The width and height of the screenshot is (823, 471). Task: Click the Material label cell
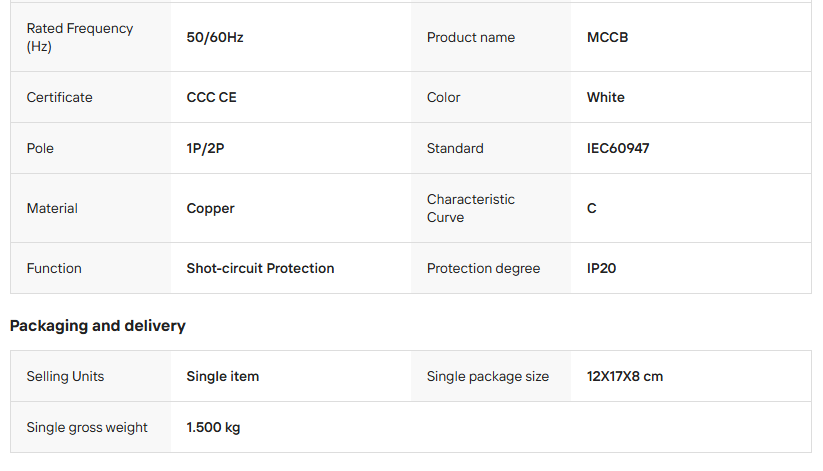[x=52, y=208]
